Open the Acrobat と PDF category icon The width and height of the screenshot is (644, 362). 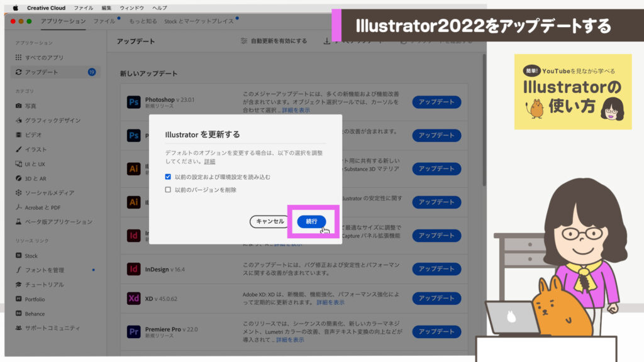(18, 207)
